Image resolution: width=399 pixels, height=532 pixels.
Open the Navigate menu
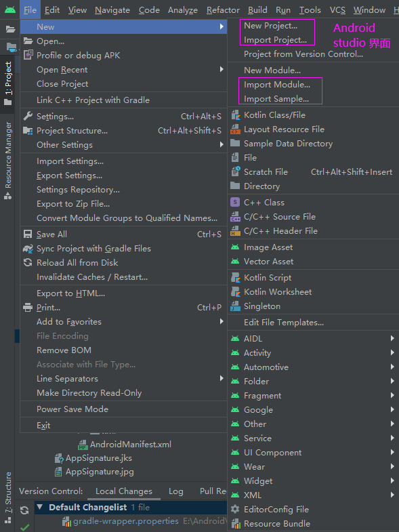click(x=112, y=10)
